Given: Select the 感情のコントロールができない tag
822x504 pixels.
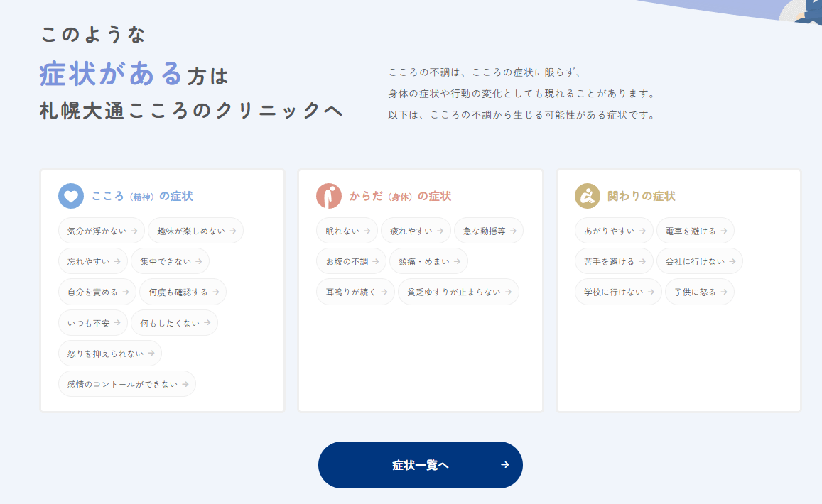Looking at the screenshot, I should (x=126, y=384).
